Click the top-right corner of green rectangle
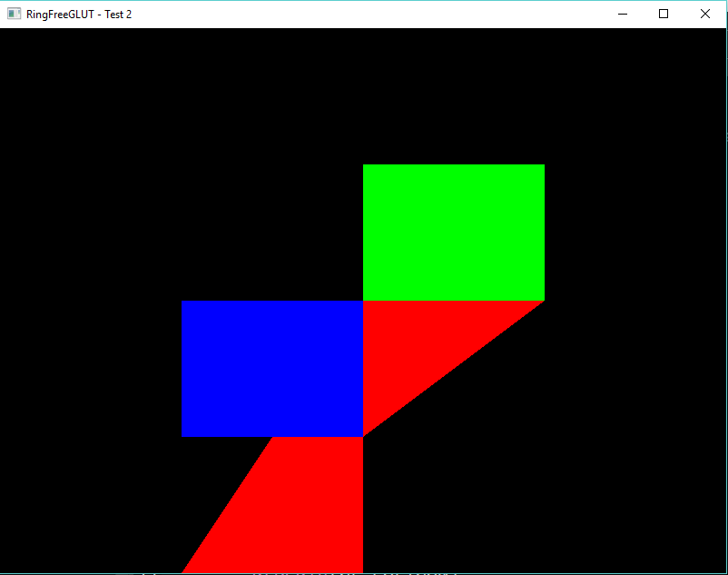The image size is (728, 575). [x=543, y=166]
